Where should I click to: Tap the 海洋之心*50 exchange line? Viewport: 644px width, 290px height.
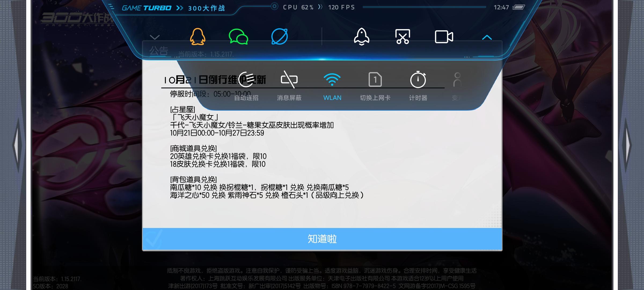tap(267, 195)
